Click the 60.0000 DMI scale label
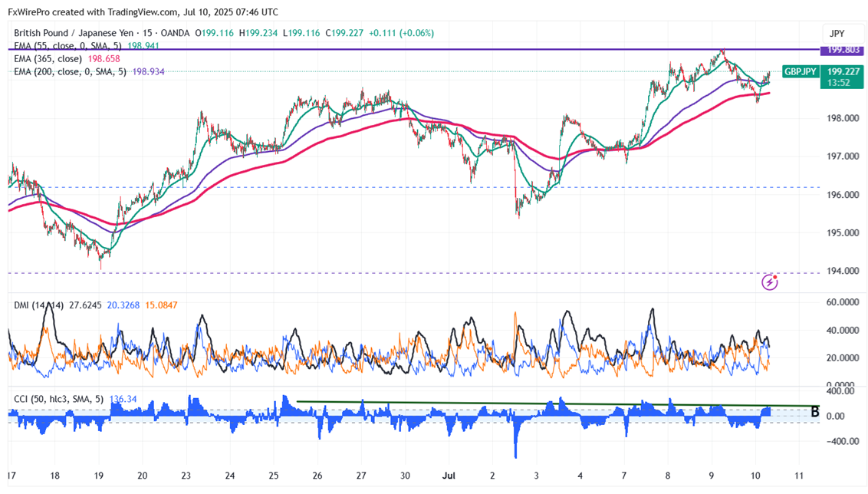 pos(841,302)
